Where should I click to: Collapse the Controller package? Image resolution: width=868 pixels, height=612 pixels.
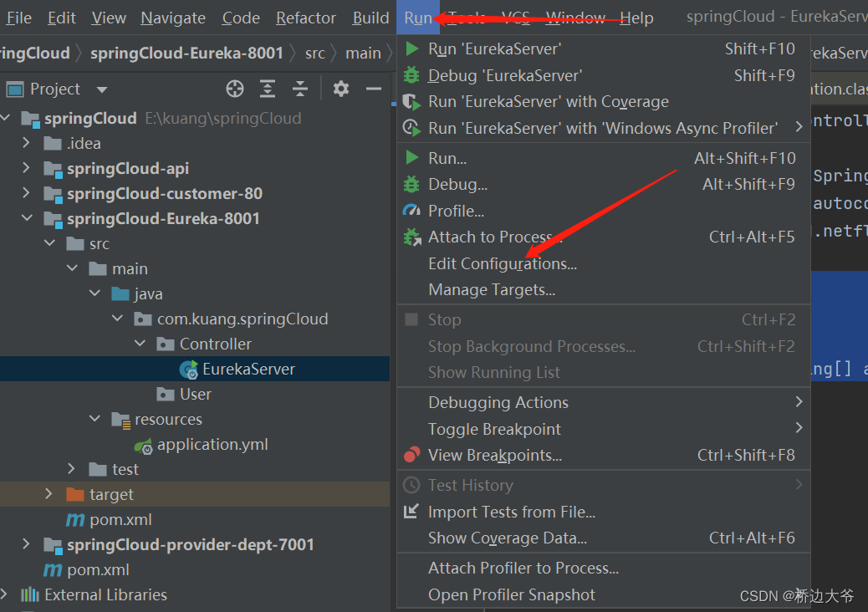140,344
